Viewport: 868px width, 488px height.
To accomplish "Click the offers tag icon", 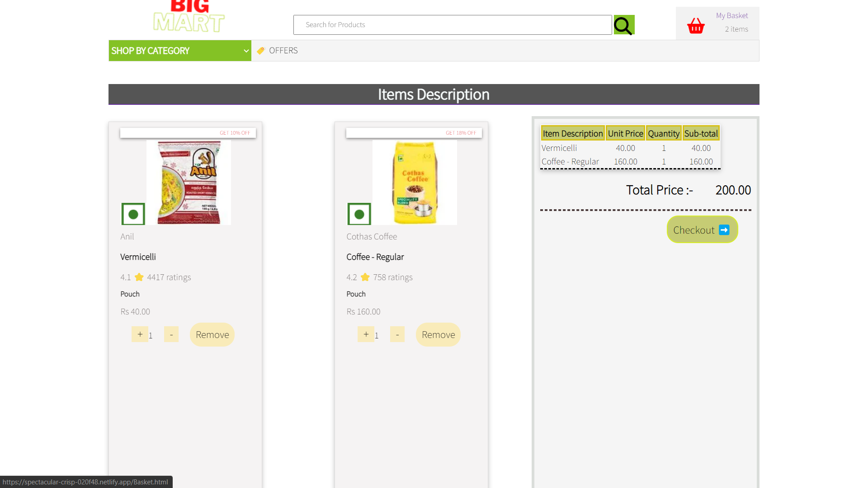I will [260, 51].
